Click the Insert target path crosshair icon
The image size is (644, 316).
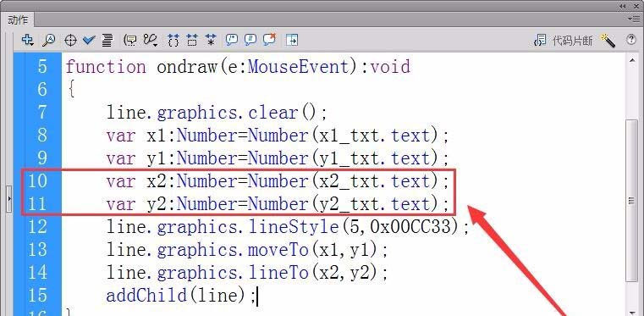[70, 41]
